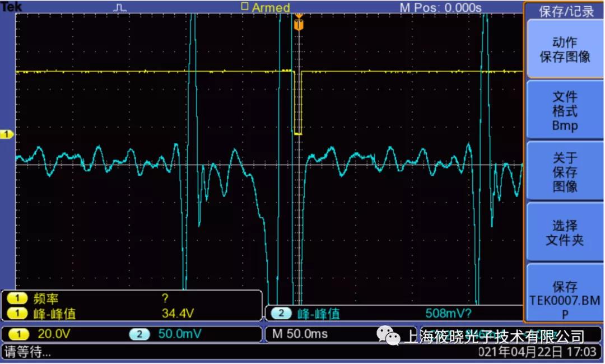Click the Tek logo

click(x=10, y=7)
